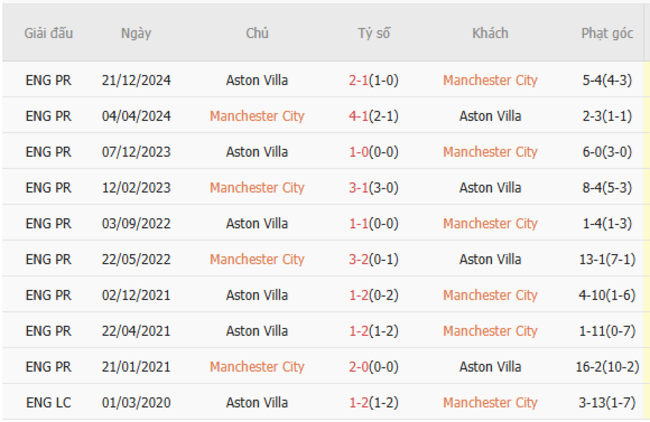Select Manchester City home team on 22/05/2022
Screen dimensions: 650x422
257,259
